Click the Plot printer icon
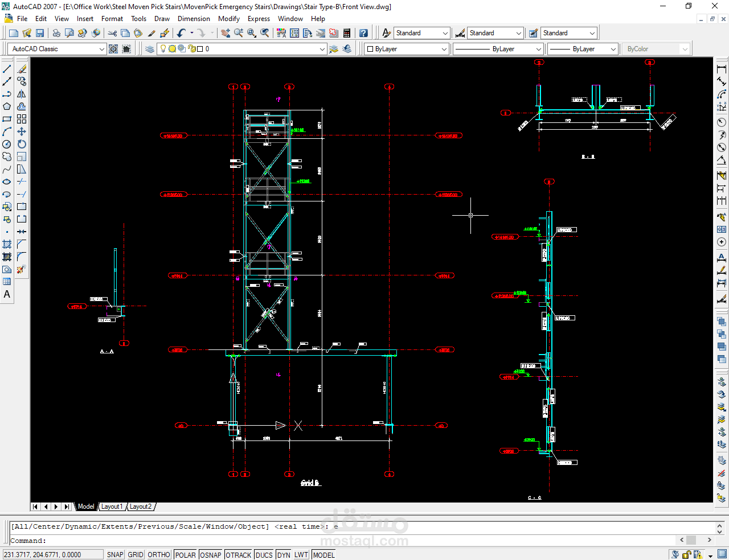This screenshot has height=560, width=729. (56, 33)
